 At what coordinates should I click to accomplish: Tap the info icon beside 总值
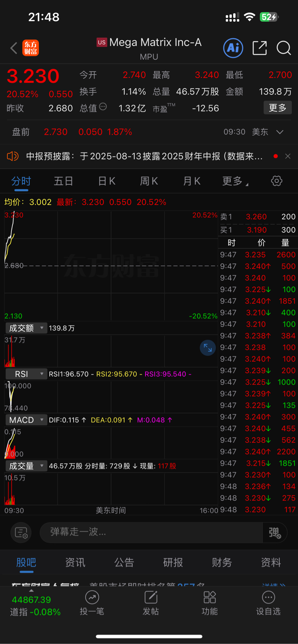tap(103, 107)
